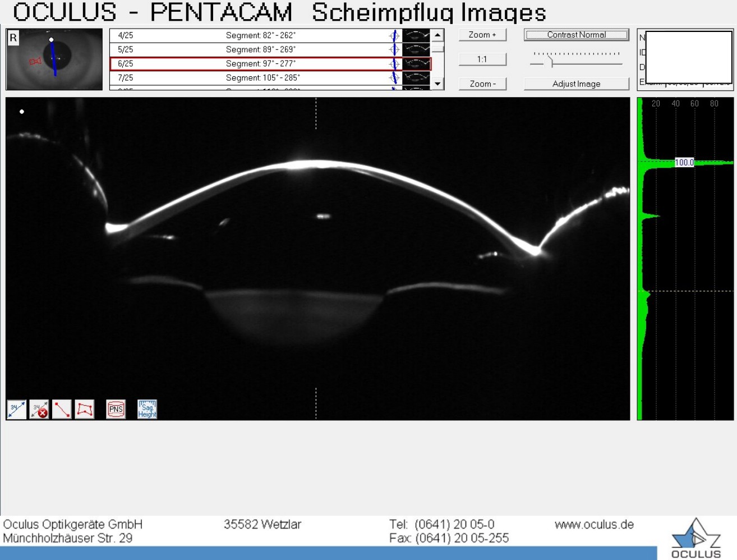Select the red polygon area tool
This screenshot has width=737, height=560.
tap(85, 409)
